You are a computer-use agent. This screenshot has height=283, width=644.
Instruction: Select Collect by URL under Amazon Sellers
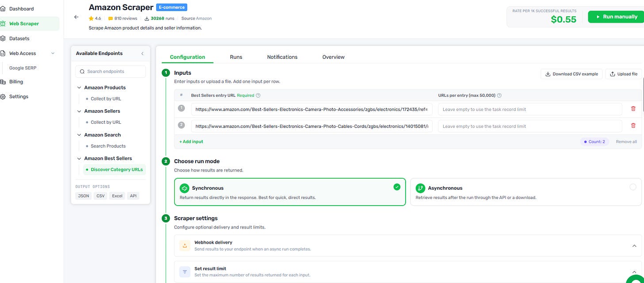(106, 122)
